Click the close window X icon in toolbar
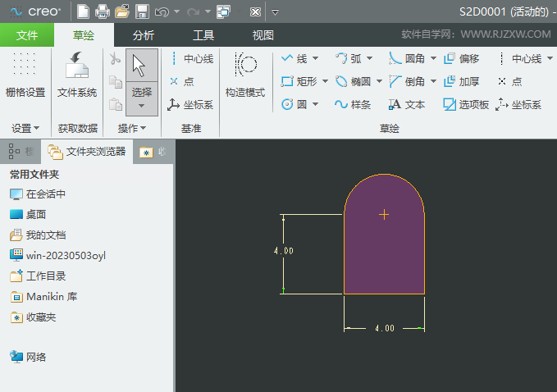Screen dimensions: 557x392 (x=255, y=12)
